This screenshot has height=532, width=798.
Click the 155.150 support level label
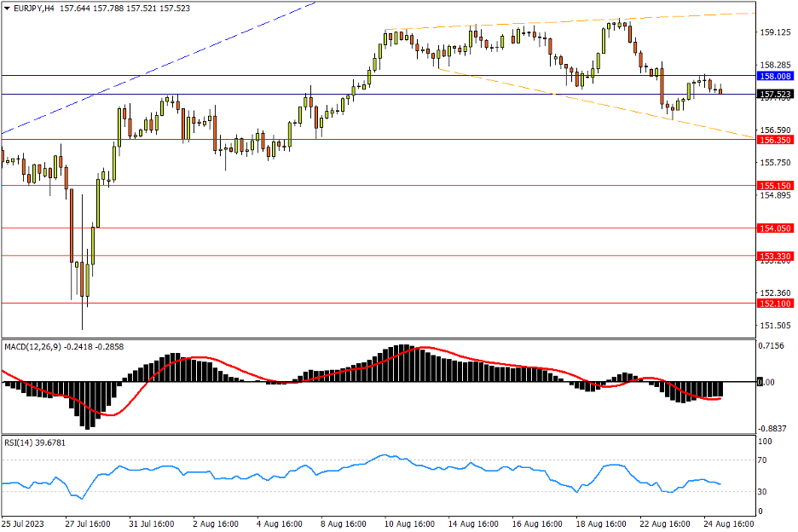pos(775,185)
